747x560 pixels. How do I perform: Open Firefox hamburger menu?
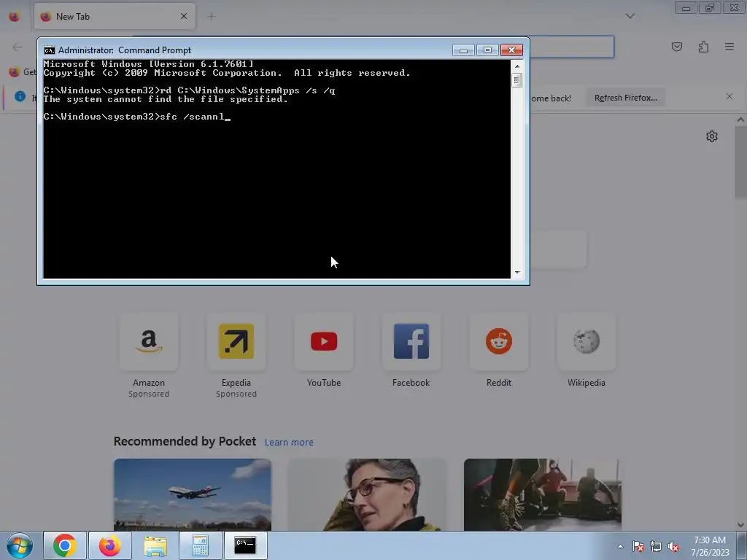(729, 47)
